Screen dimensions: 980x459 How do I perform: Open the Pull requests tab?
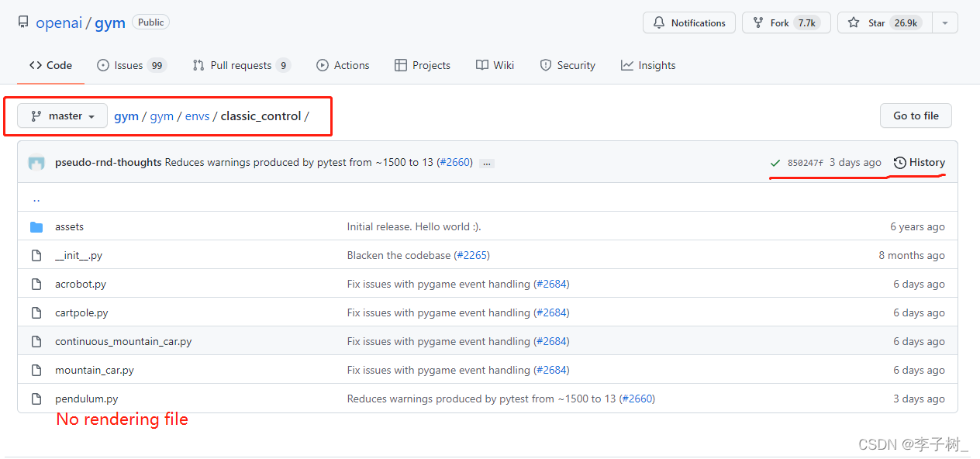241,65
